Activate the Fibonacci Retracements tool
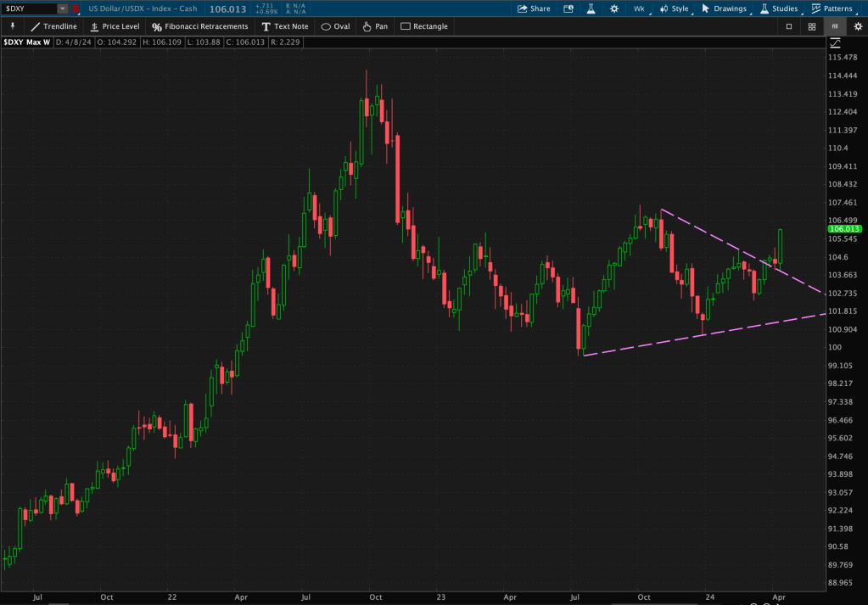Image resolution: width=868 pixels, height=605 pixels. tap(199, 26)
